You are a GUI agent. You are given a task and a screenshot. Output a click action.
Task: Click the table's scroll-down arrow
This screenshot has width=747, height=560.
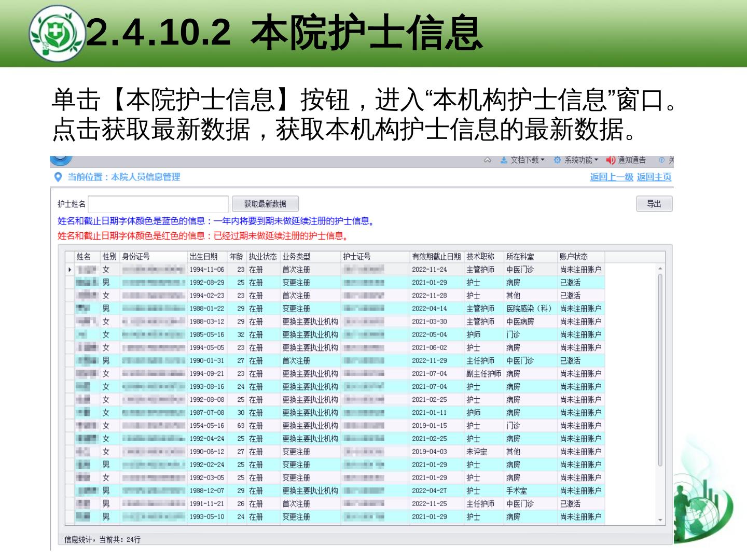pos(660,520)
